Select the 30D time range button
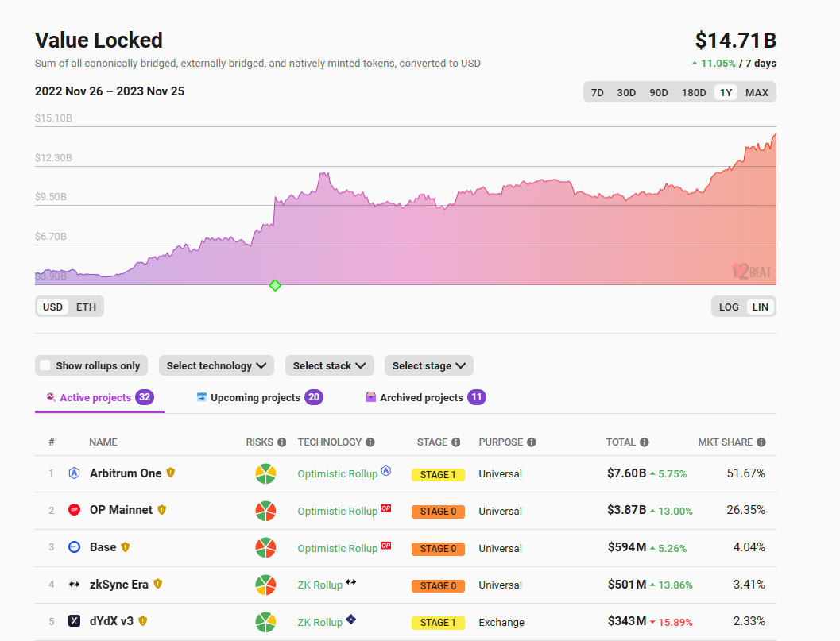This screenshot has height=641, width=840. [626, 92]
